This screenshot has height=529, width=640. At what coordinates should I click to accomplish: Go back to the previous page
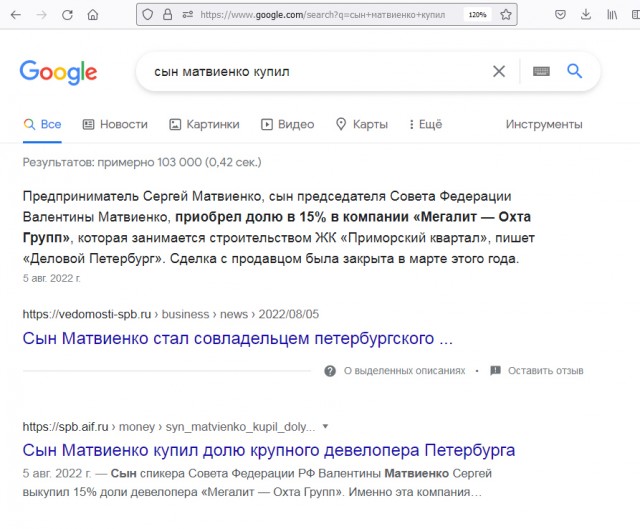pos(16,15)
